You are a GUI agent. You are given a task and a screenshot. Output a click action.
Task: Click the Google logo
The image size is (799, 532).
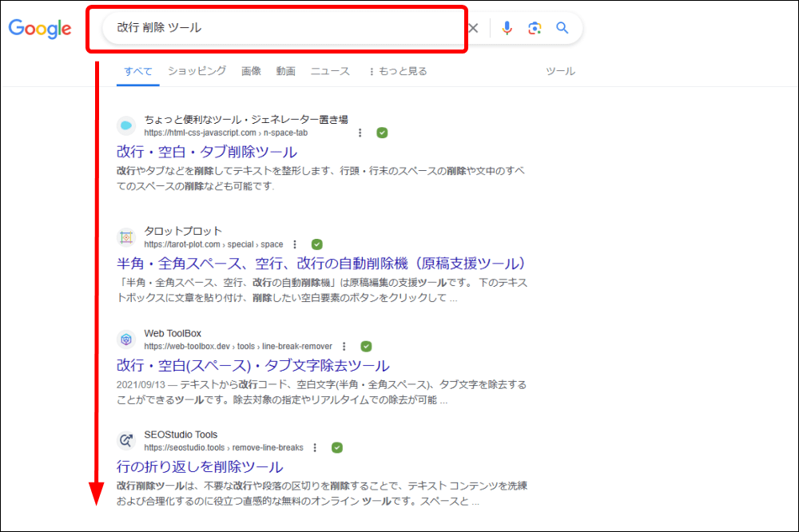[40, 29]
